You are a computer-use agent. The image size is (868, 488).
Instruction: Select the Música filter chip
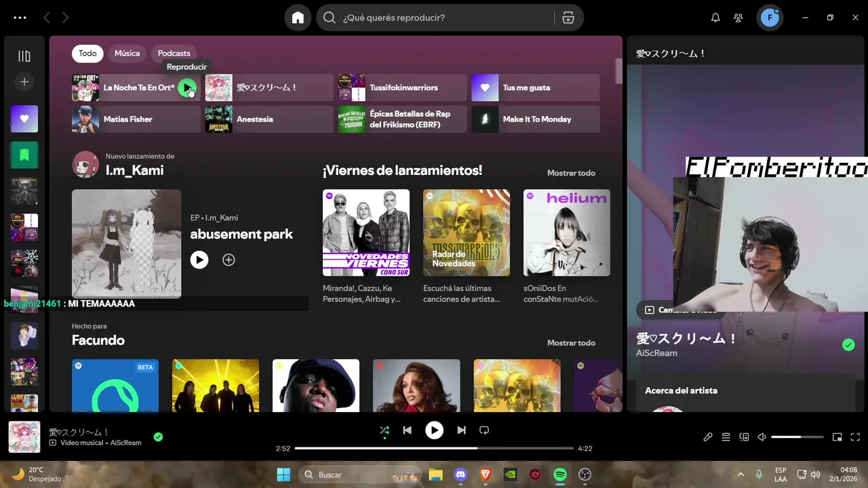click(x=127, y=54)
